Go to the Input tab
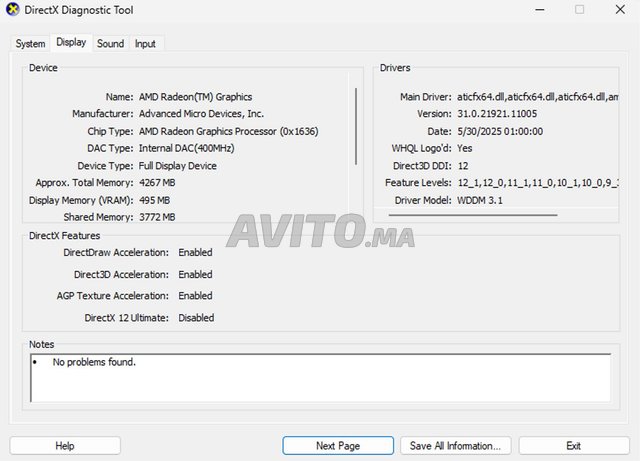The height and width of the screenshot is (461, 640). 145,44
